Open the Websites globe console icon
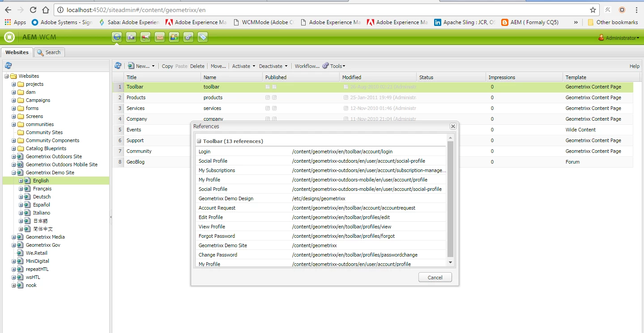The image size is (644, 333). [117, 37]
